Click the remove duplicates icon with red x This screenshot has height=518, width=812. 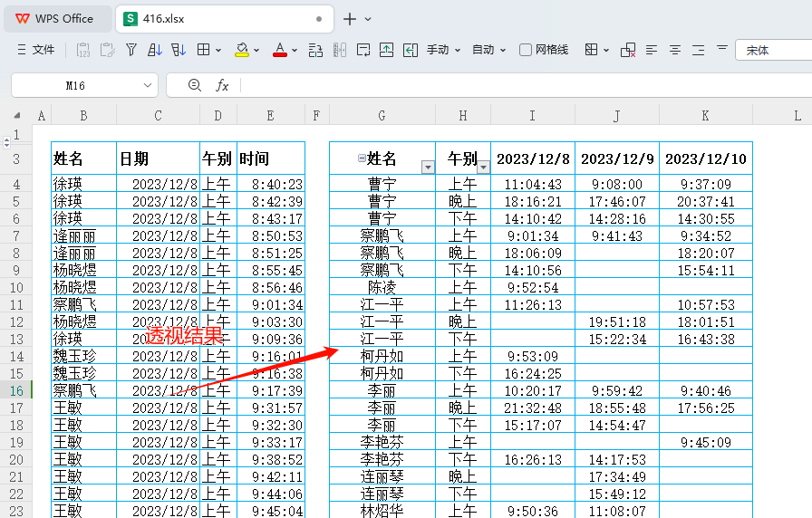(628, 50)
